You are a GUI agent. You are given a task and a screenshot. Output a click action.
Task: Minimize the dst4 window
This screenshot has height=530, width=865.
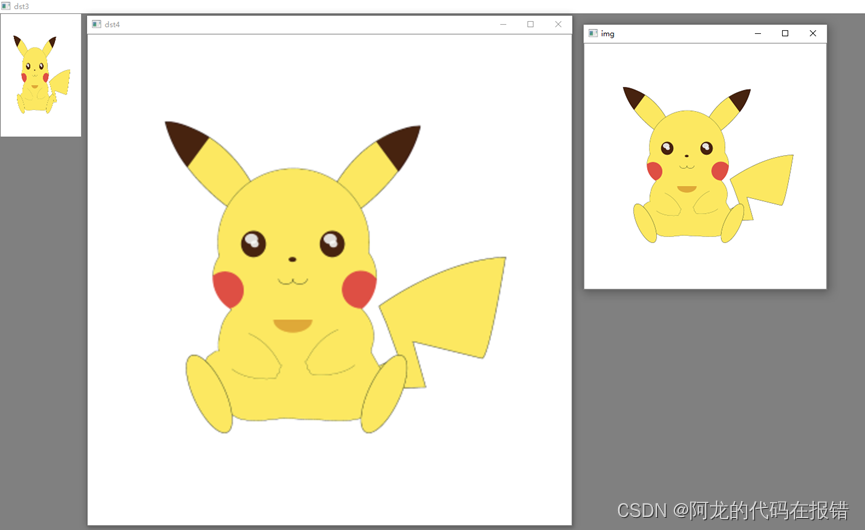tap(503, 24)
